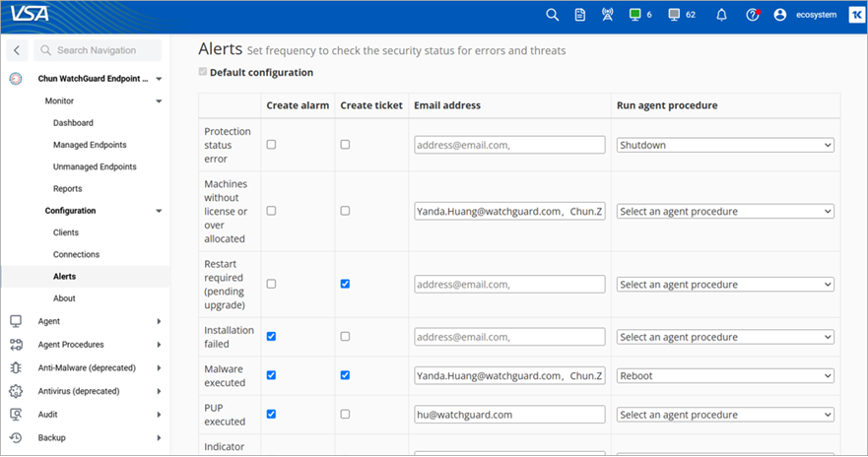This screenshot has width=868, height=457.
Task: Click the VSA logo
Action: coord(30,13)
